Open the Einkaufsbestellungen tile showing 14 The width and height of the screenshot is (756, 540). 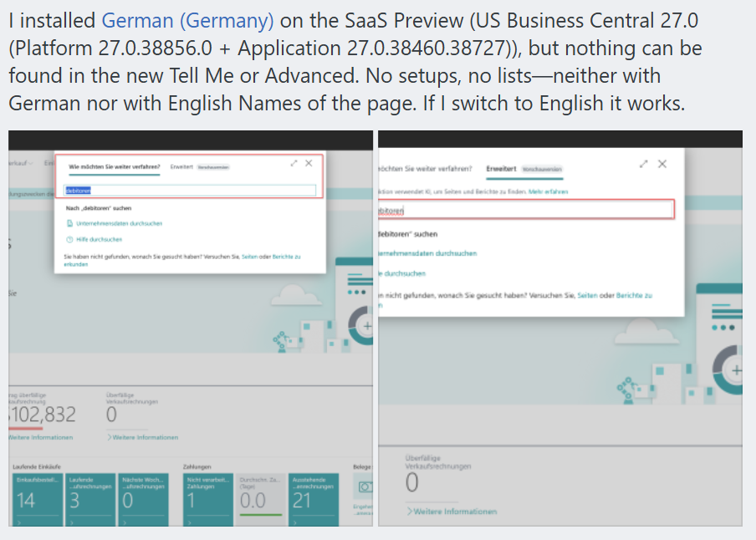(x=37, y=494)
